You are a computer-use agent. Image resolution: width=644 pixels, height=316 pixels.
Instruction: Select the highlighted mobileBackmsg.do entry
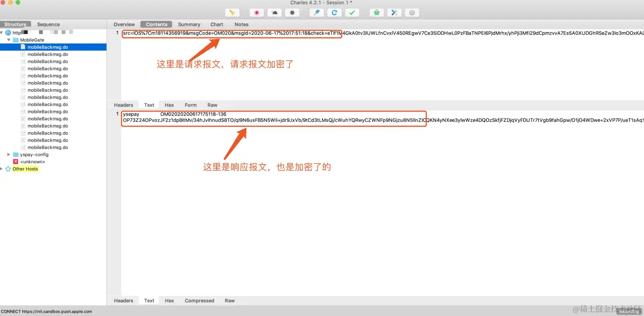[x=53, y=47]
